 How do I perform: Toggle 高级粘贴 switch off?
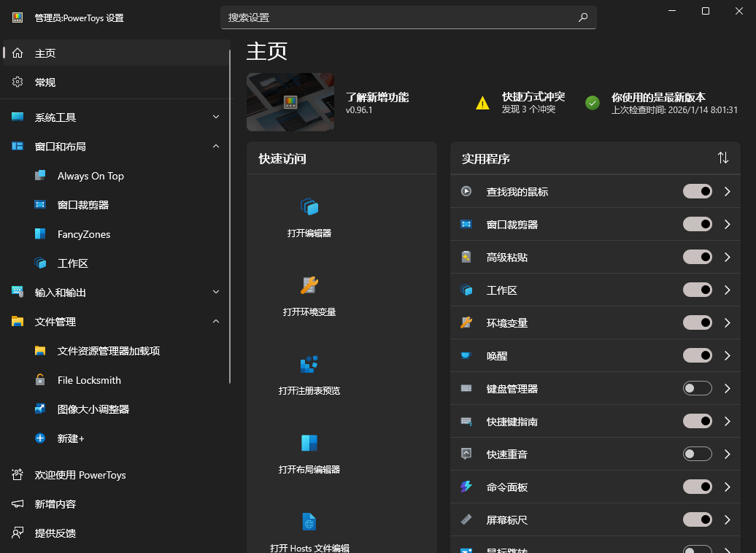tap(697, 257)
